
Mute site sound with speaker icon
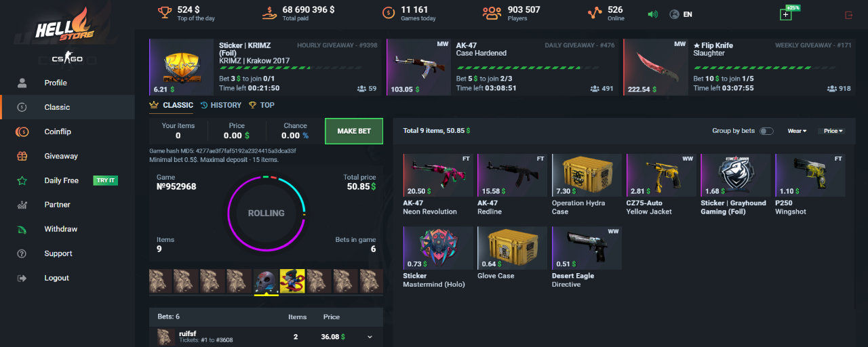click(x=652, y=14)
